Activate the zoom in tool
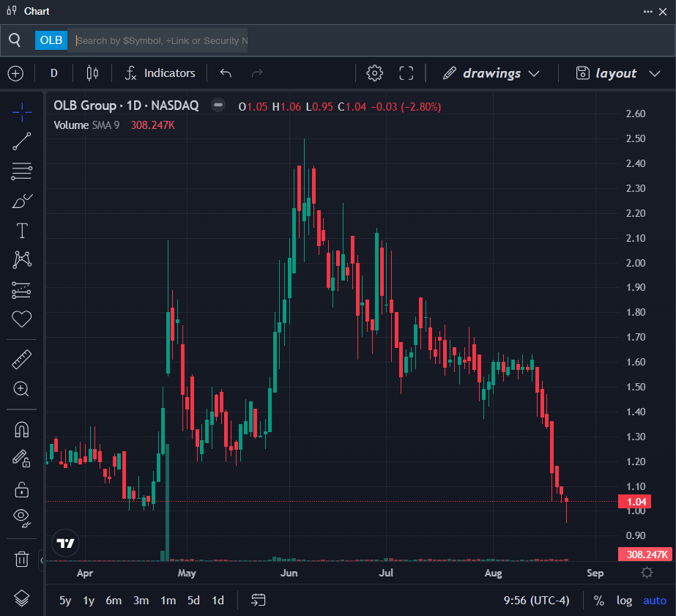Screen dimensions: 676x616 (x=21, y=389)
